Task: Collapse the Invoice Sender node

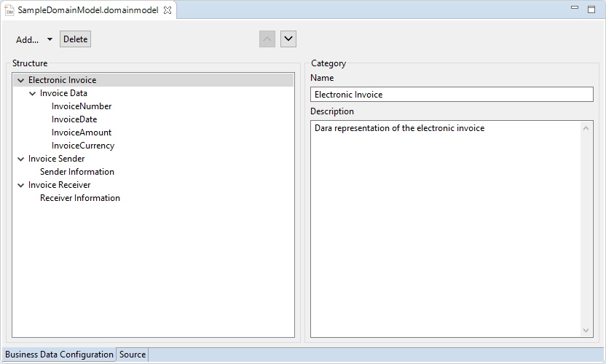Action: click(x=20, y=159)
